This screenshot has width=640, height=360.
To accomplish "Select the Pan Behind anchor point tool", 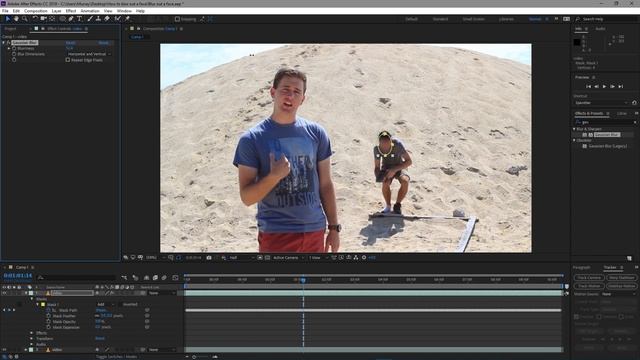I will click(x=52, y=19).
